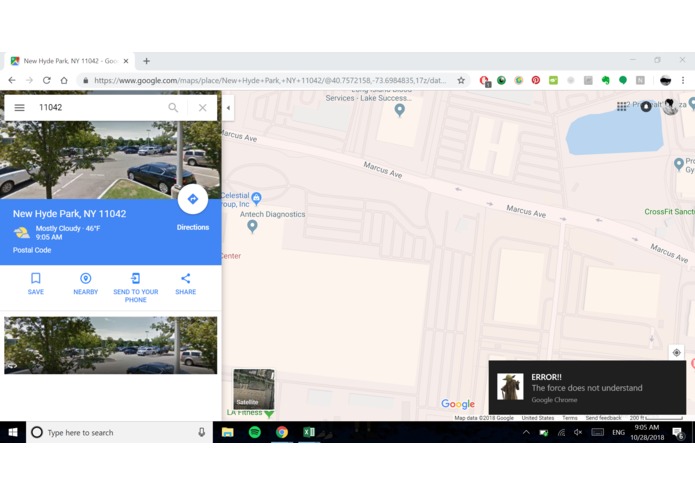
Task: Click the ENG language indicator
Action: click(x=618, y=432)
